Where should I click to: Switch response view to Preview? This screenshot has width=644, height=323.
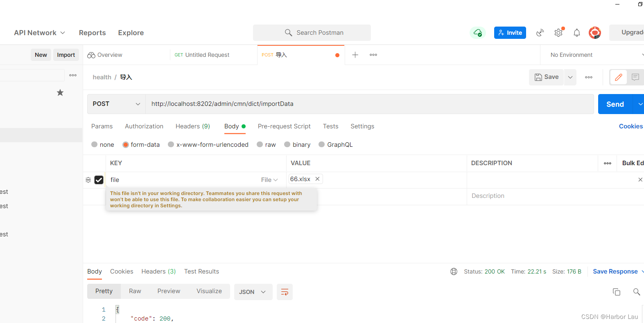pos(169,291)
